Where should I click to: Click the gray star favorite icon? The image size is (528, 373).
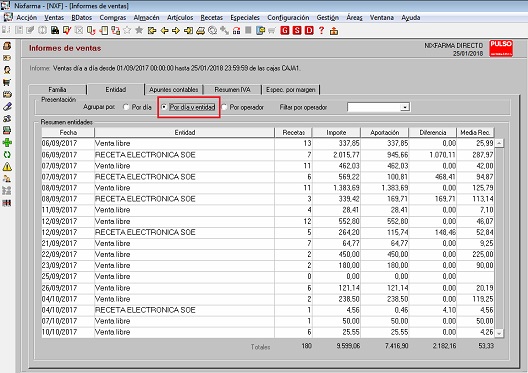(x=138, y=31)
